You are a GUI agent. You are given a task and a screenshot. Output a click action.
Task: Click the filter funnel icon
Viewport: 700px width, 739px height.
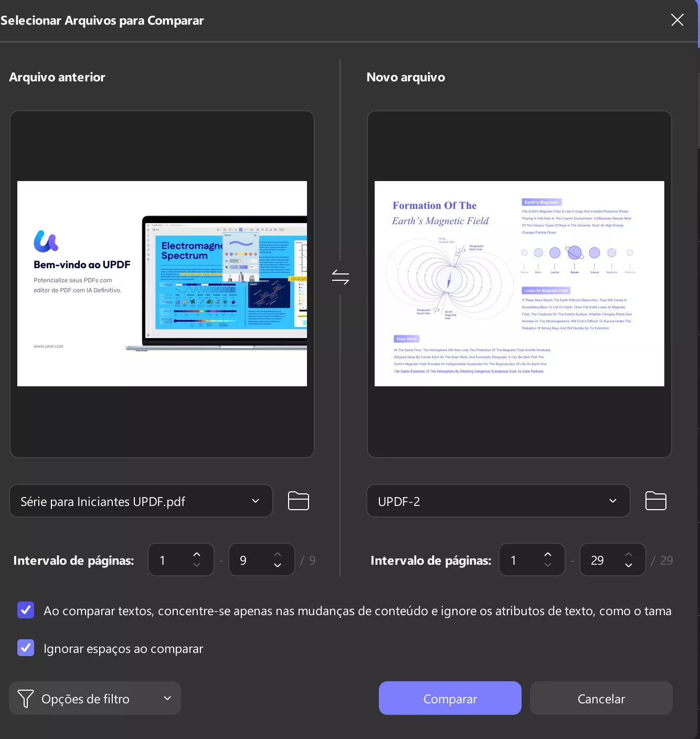[26, 699]
